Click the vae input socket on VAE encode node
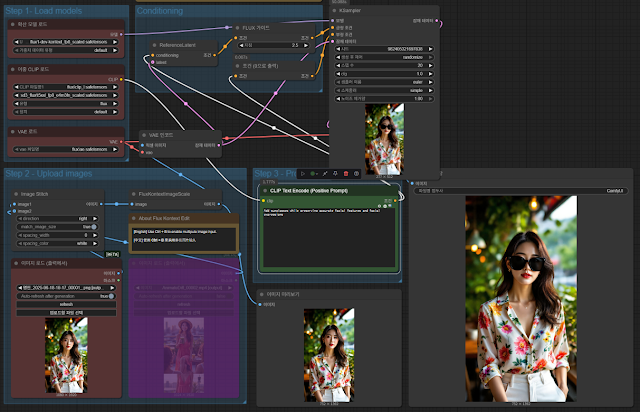640x412 pixels. point(142,152)
